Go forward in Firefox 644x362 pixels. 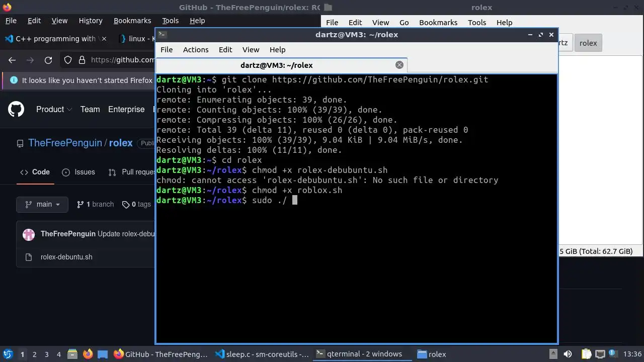[30, 60]
